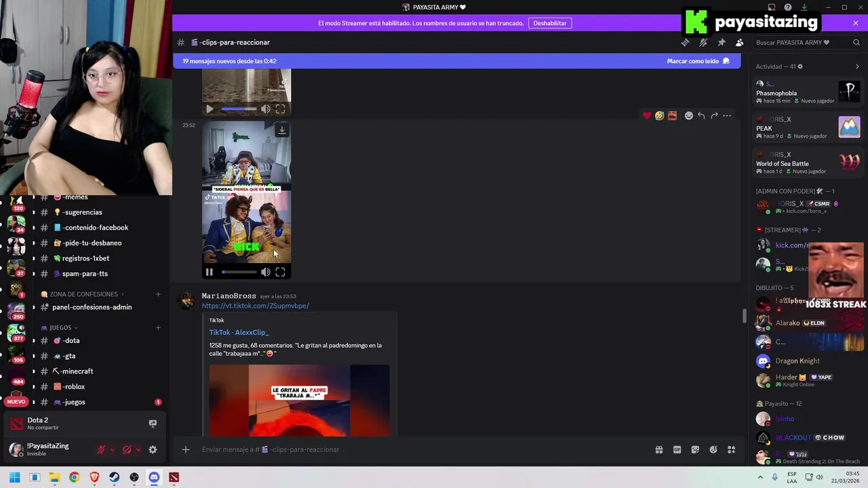Dismiss the streamer mode banner
The height and width of the screenshot is (488, 868).
(x=856, y=23)
